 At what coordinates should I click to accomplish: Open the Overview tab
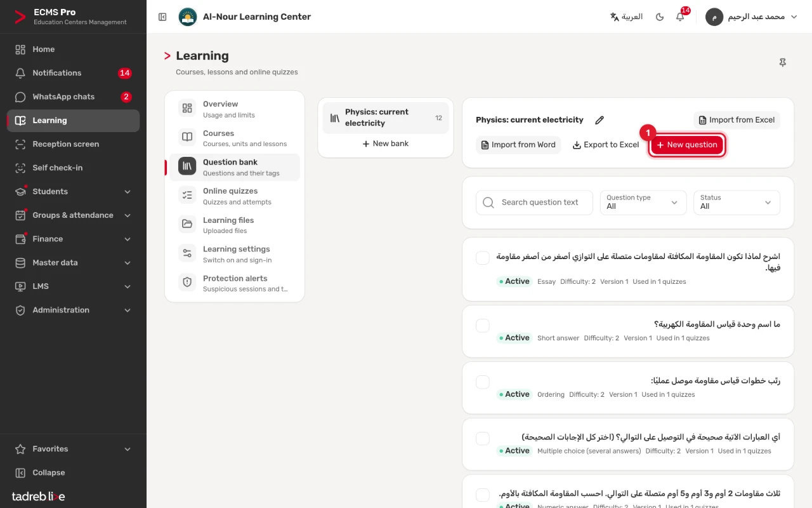234,109
